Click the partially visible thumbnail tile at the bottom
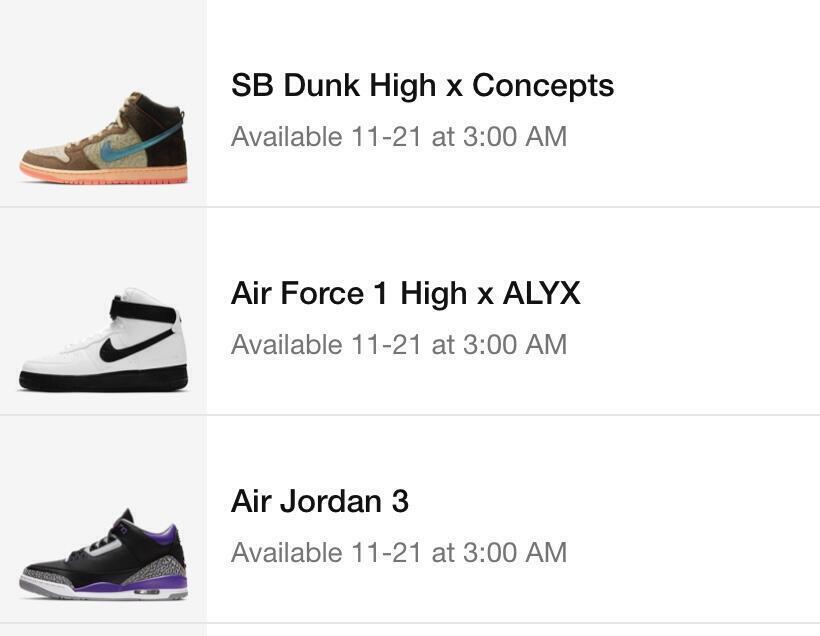Image resolution: width=820 pixels, height=636 pixels. click(x=103, y=630)
